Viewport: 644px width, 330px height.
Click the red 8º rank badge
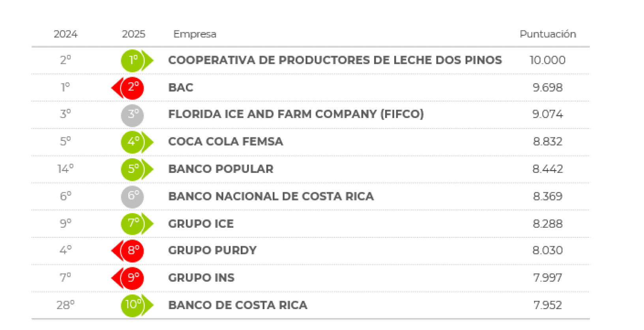(x=133, y=251)
